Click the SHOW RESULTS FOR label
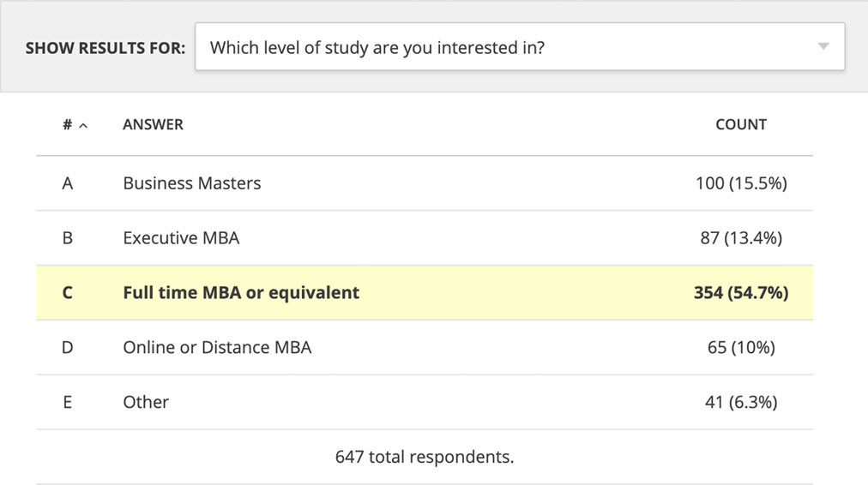This screenshot has height=485, width=868. point(105,48)
